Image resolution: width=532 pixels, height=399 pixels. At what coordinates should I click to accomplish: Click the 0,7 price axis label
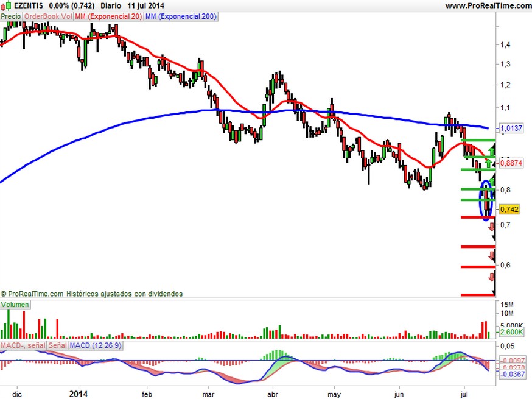coord(505,225)
